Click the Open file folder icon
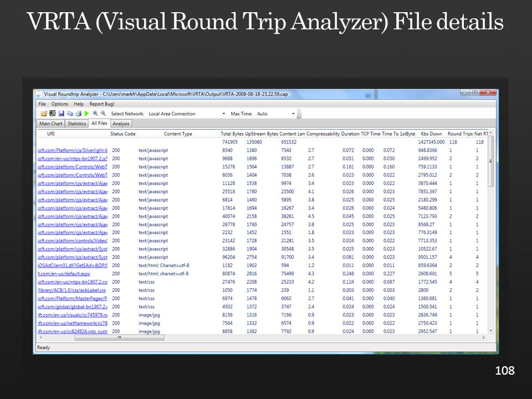The image size is (532, 399). click(44, 114)
